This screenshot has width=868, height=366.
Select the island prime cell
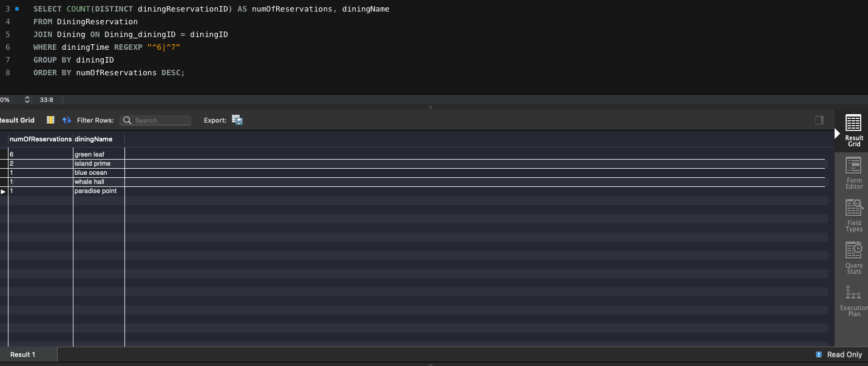99,163
